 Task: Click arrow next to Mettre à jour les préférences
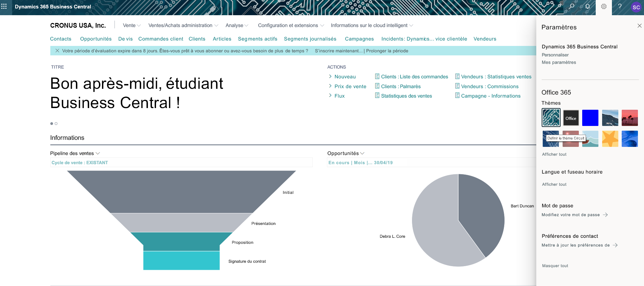[615, 245]
